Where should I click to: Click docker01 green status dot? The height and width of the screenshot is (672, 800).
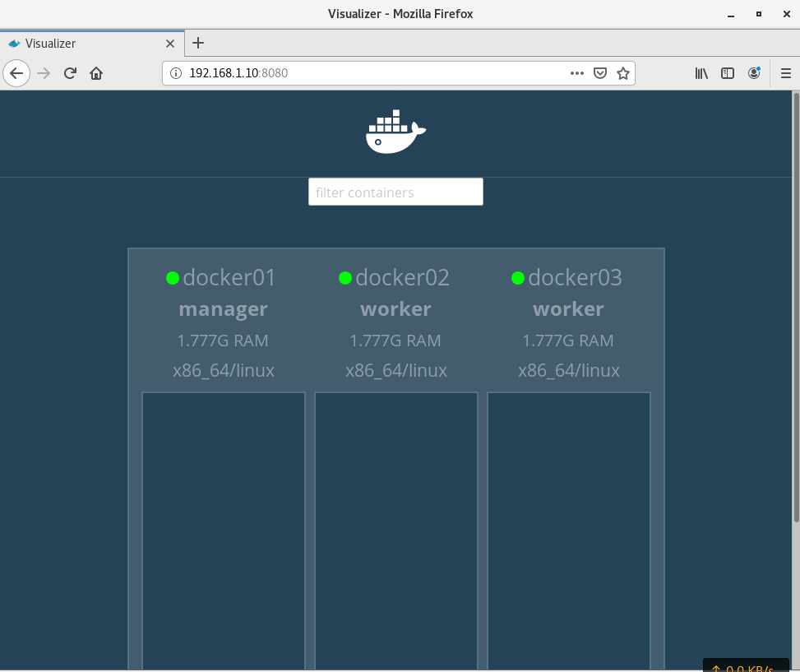[x=173, y=278]
